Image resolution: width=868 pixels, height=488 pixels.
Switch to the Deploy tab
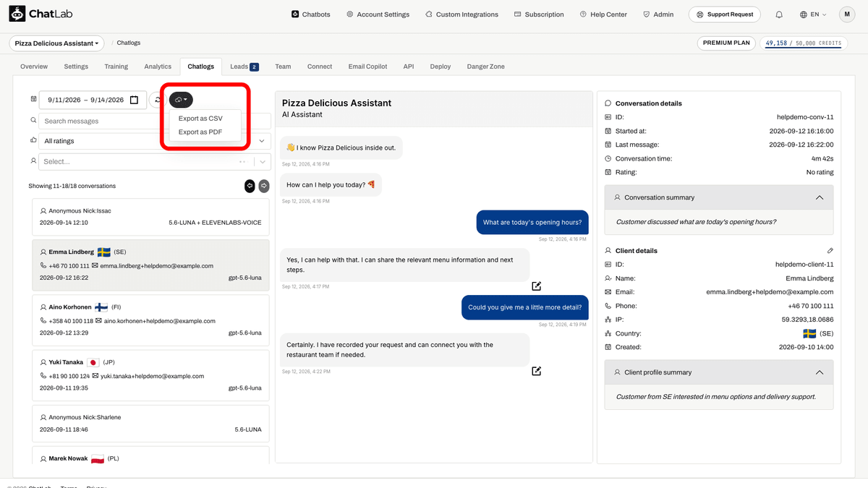pyautogui.click(x=441, y=67)
